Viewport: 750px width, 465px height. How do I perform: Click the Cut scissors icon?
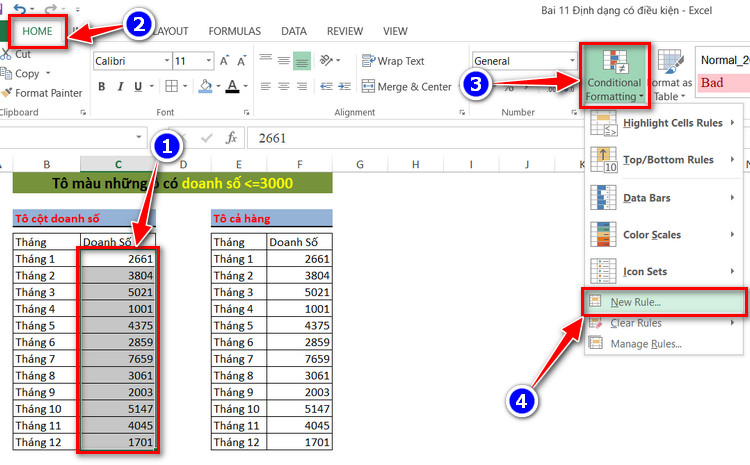tap(6, 54)
